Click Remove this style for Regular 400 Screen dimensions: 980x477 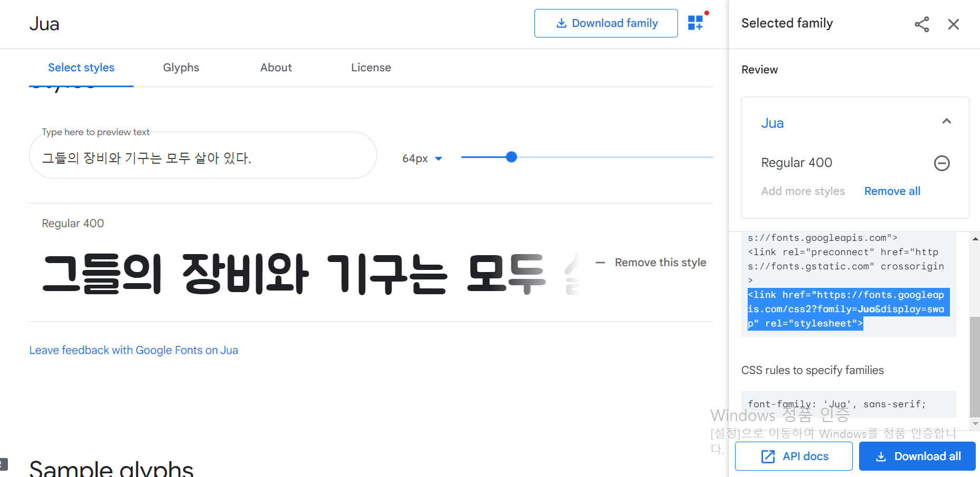coord(661,263)
